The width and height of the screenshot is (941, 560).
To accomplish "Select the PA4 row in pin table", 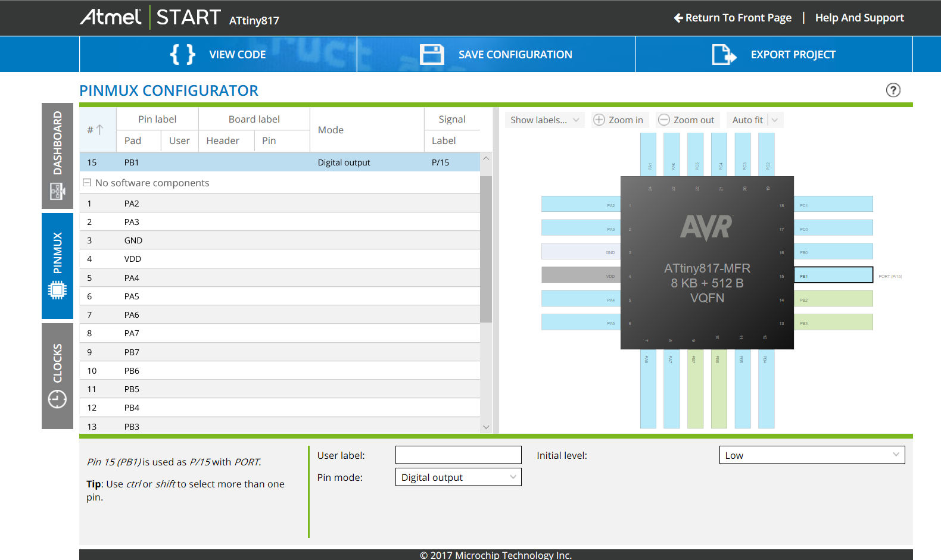I will tap(280, 277).
